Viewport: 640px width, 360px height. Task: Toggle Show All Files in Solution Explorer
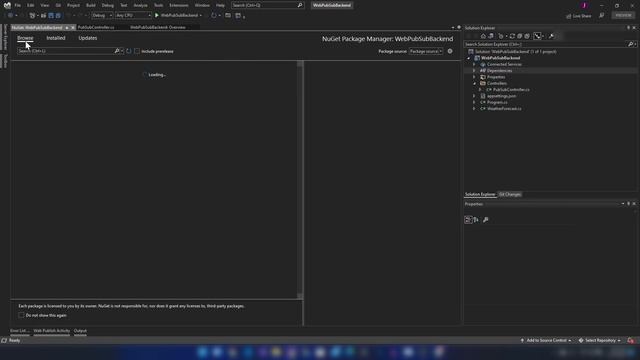coord(527,36)
